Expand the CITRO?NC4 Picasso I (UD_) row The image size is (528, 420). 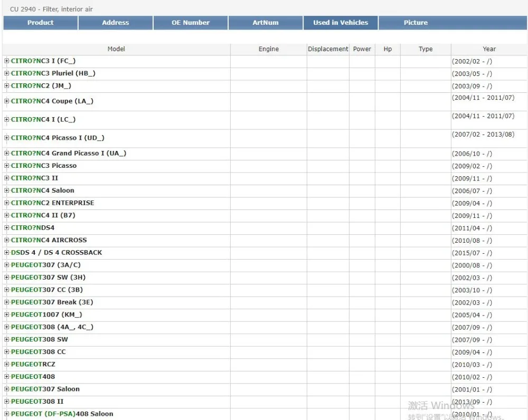[7, 138]
